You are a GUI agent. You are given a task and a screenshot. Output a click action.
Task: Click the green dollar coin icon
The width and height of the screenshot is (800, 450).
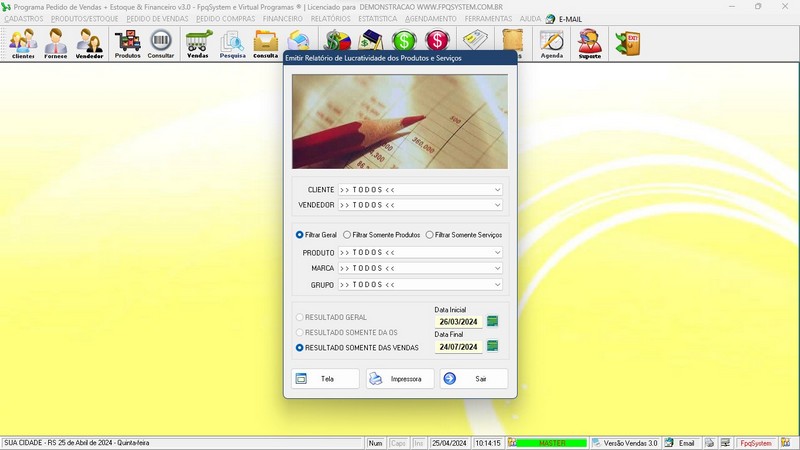click(x=404, y=40)
